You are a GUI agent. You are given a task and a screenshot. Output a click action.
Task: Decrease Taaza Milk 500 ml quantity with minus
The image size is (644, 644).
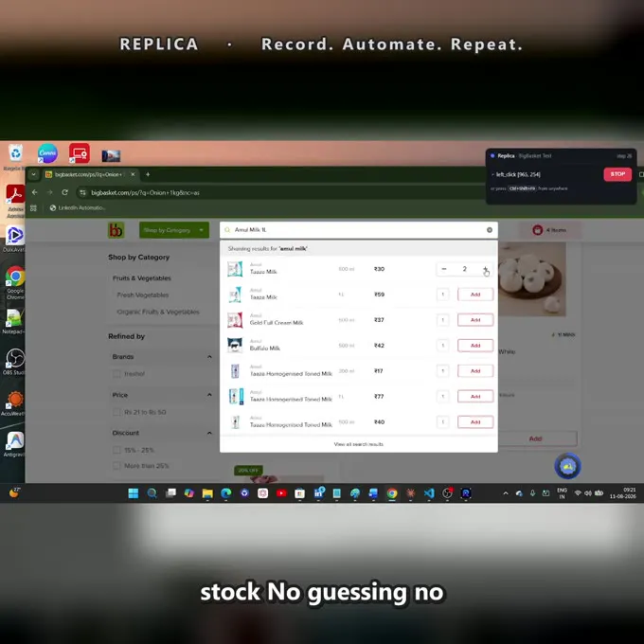coord(444,269)
